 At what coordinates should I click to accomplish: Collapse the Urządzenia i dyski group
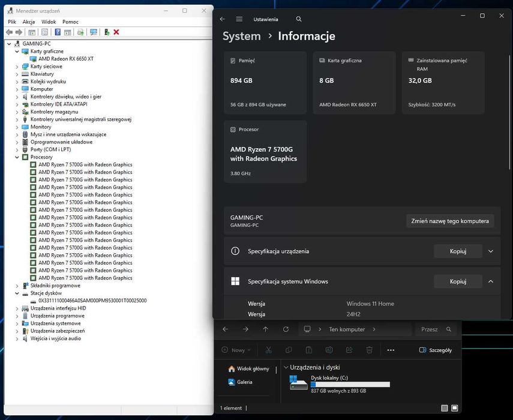coord(285,367)
